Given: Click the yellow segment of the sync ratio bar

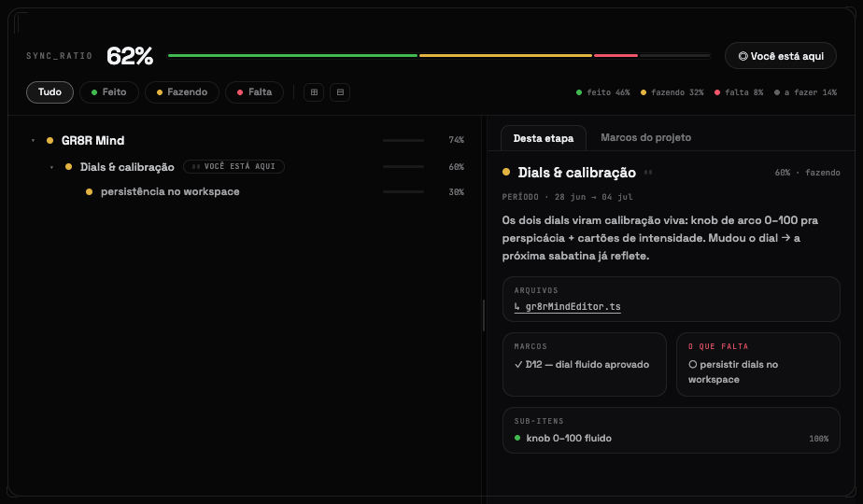Looking at the screenshot, I should (x=505, y=56).
